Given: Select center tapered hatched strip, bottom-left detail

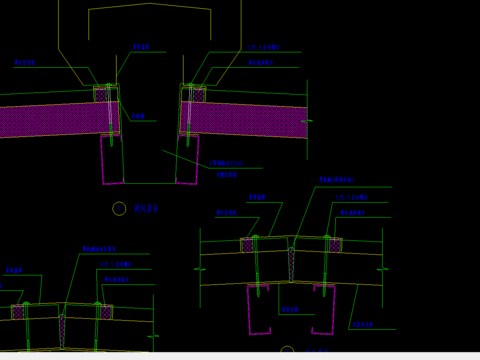Looking at the screenshot, I should click(62, 331).
